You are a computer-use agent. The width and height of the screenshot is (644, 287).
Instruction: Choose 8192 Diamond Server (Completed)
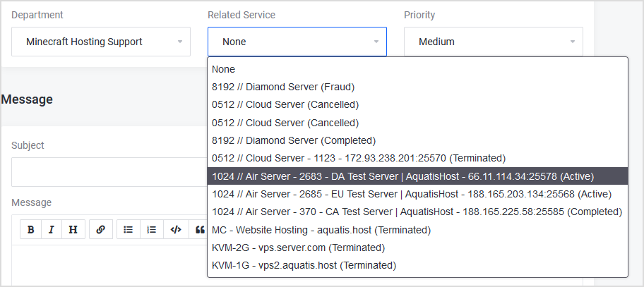[x=418, y=140]
